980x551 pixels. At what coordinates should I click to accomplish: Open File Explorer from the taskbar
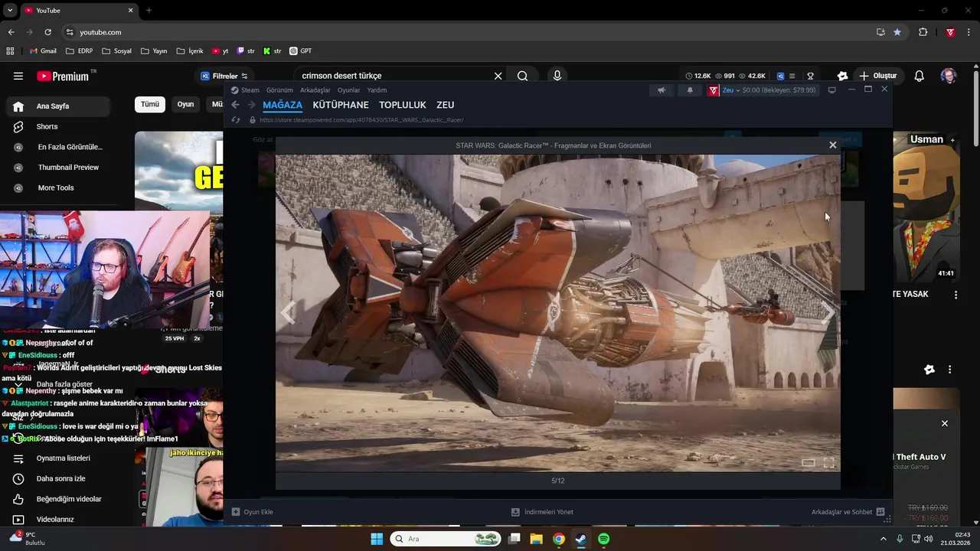536,539
